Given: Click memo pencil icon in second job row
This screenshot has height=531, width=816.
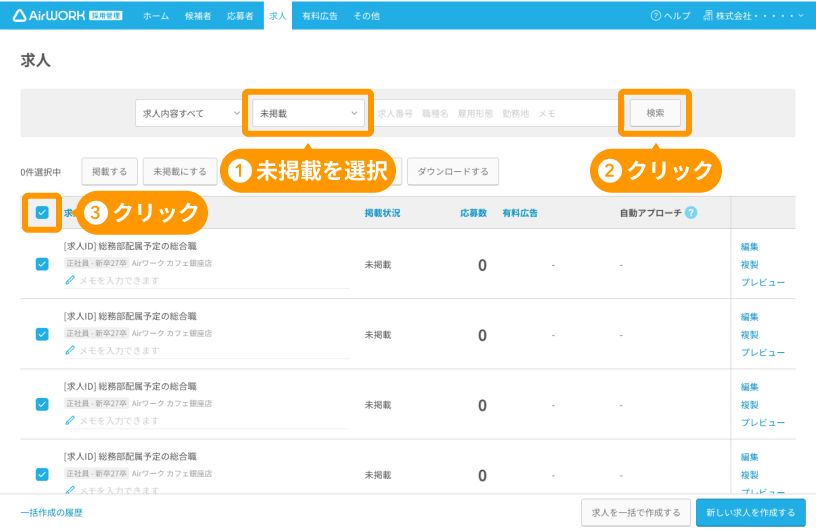Looking at the screenshot, I should (x=70, y=350).
